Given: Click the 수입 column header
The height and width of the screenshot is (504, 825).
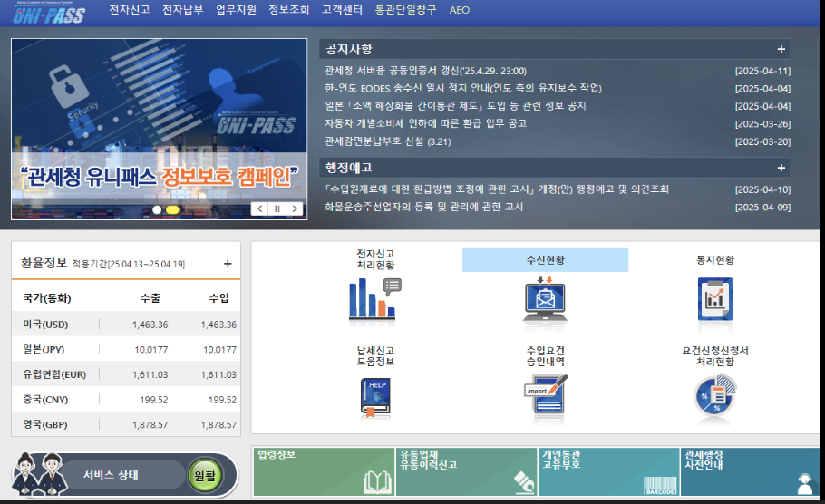Looking at the screenshot, I should point(218,297).
